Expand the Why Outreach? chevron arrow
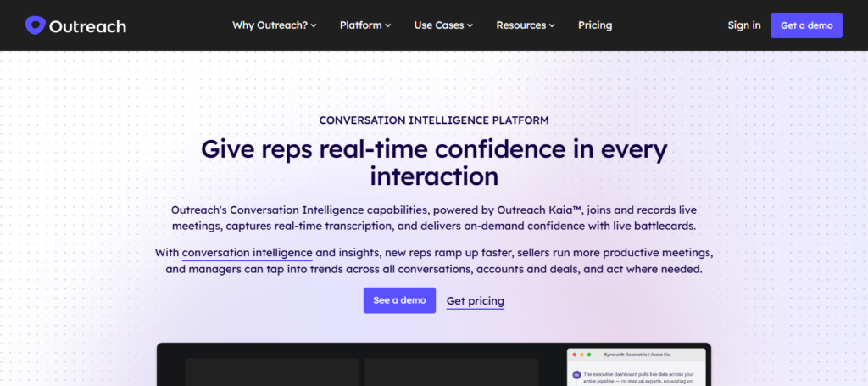Image resolution: width=868 pixels, height=386 pixels. tap(314, 25)
